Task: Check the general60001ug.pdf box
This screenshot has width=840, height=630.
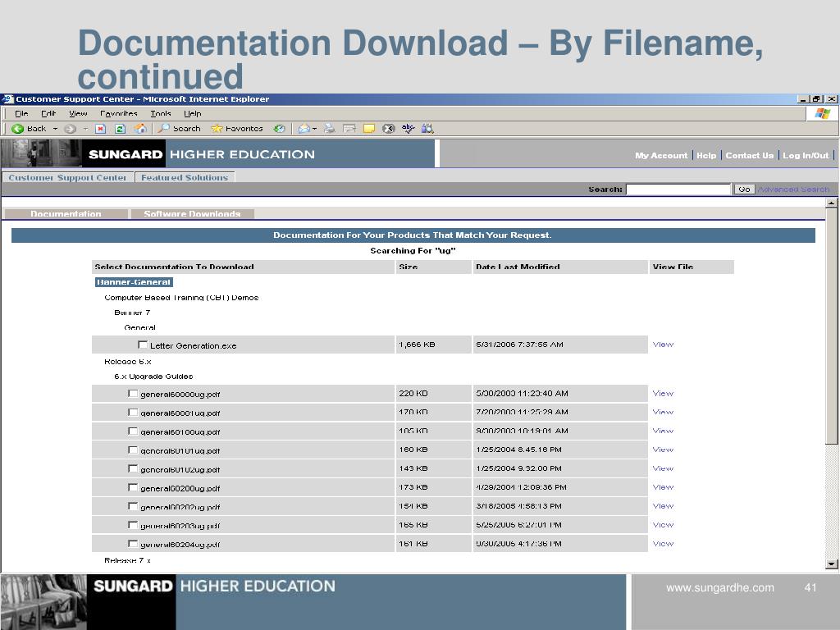Action: coord(133,412)
